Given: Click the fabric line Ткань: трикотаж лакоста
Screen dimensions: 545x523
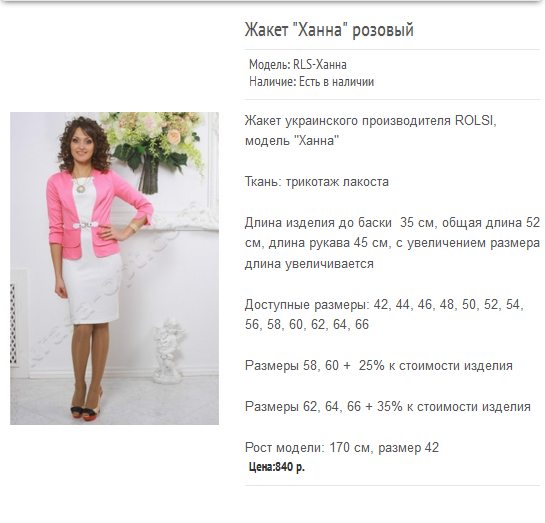Looking at the screenshot, I should click(317, 182).
